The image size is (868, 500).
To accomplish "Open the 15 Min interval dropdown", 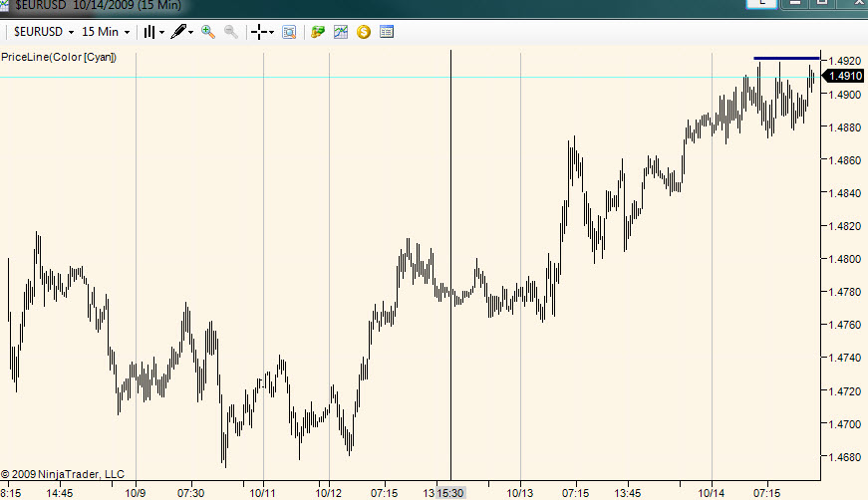I will [106, 32].
